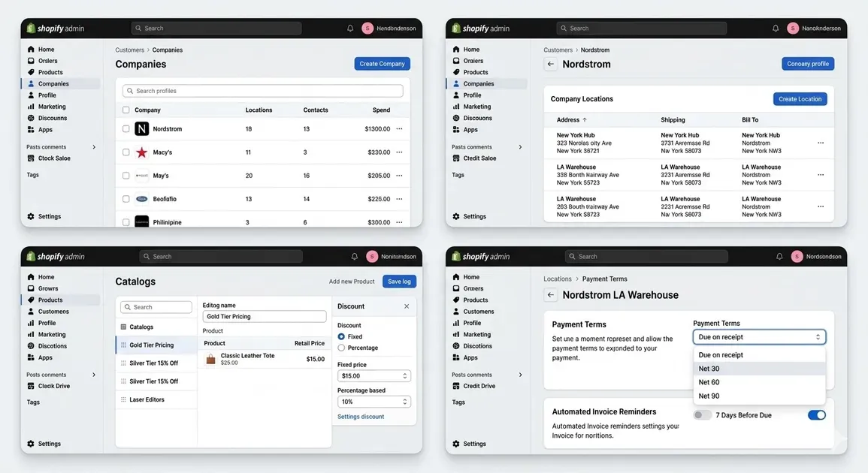868x473 pixels.
Task: Go back from Nordstrom LA Warehouse page
Action: coord(550,295)
